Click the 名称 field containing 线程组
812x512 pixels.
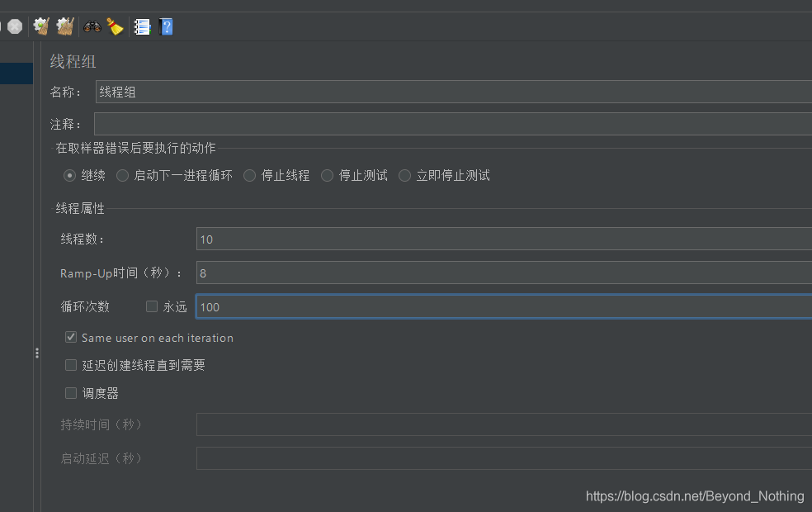(454, 92)
